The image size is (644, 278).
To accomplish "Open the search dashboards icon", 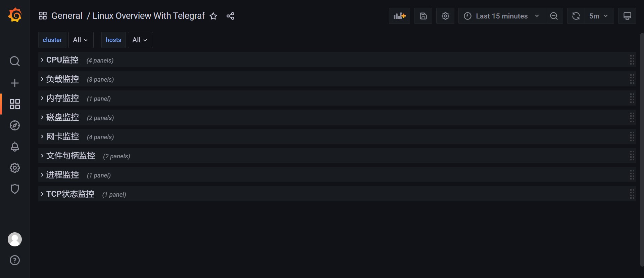I will [x=15, y=61].
